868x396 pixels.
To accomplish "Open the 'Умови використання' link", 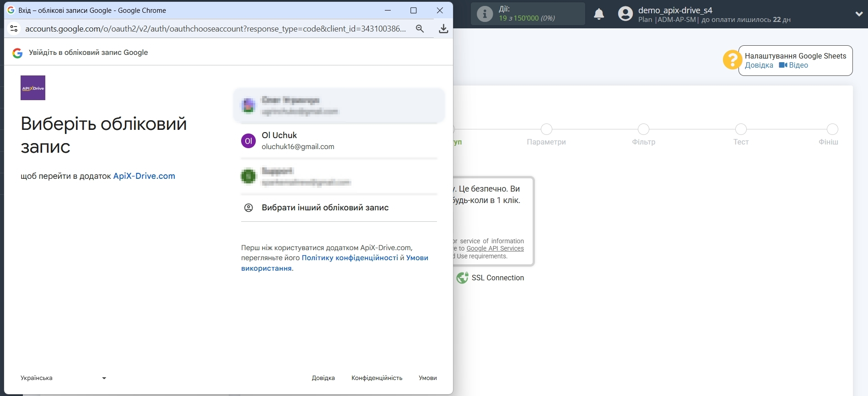I will (334, 263).
